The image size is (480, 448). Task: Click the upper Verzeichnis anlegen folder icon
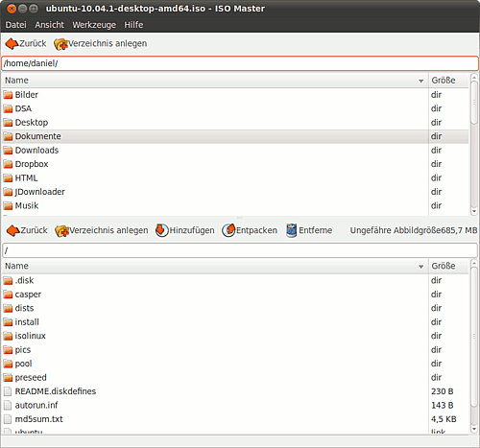click(x=60, y=44)
